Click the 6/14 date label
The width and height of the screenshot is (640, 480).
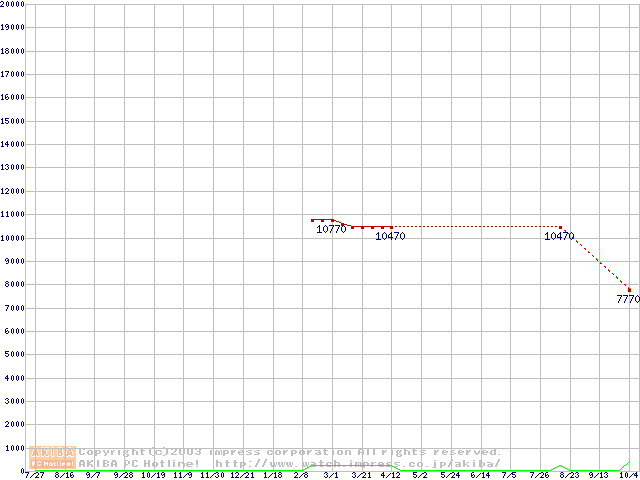point(480,475)
